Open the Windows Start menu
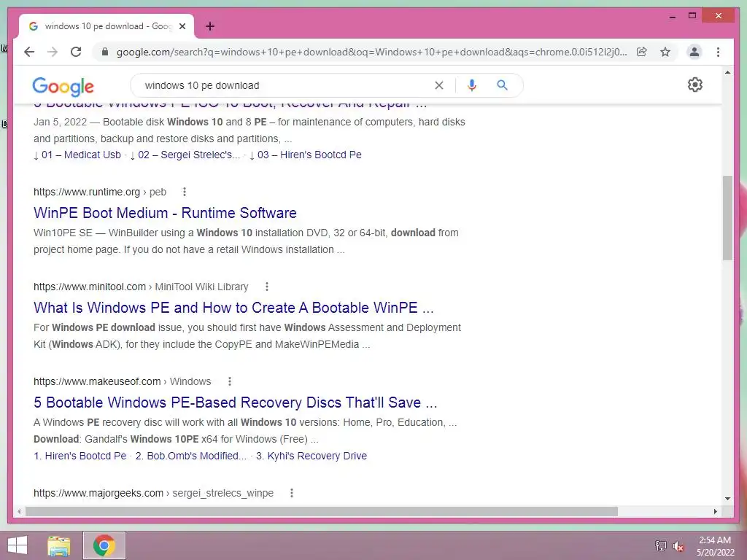The height and width of the screenshot is (560, 747). click(18, 545)
